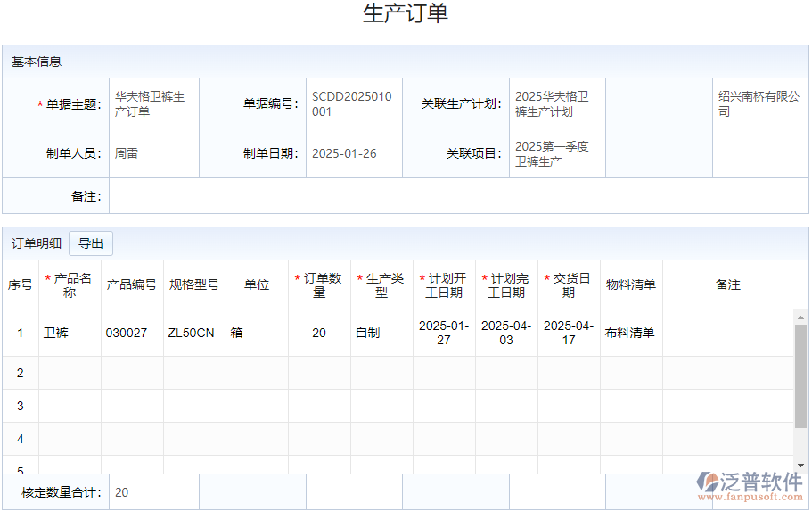Open the 布料清单 material list cell
The width and height of the screenshot is (812, 511).
point(629,333)
